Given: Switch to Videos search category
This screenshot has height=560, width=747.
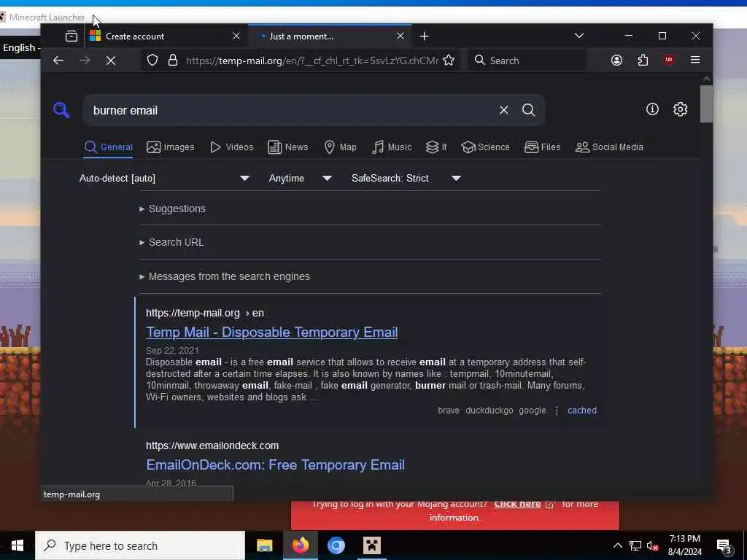Looking at the screenshot, I should (x=231, y=147).
